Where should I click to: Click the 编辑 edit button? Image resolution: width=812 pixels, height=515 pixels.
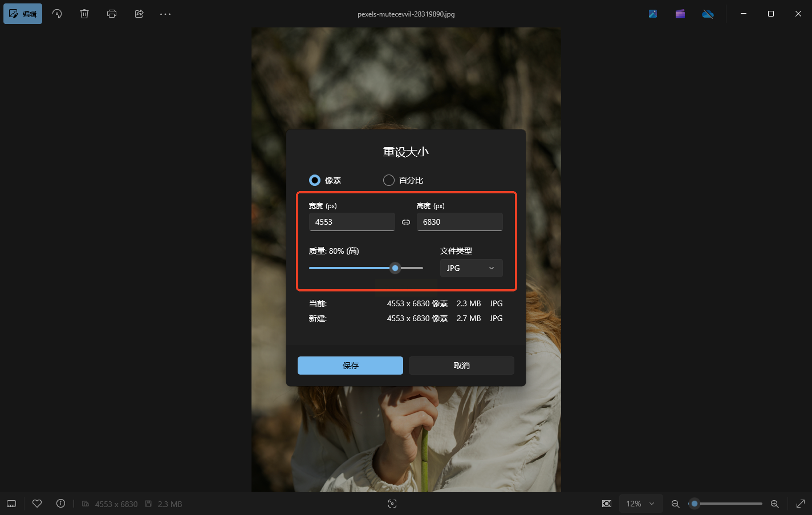[23, 14]
